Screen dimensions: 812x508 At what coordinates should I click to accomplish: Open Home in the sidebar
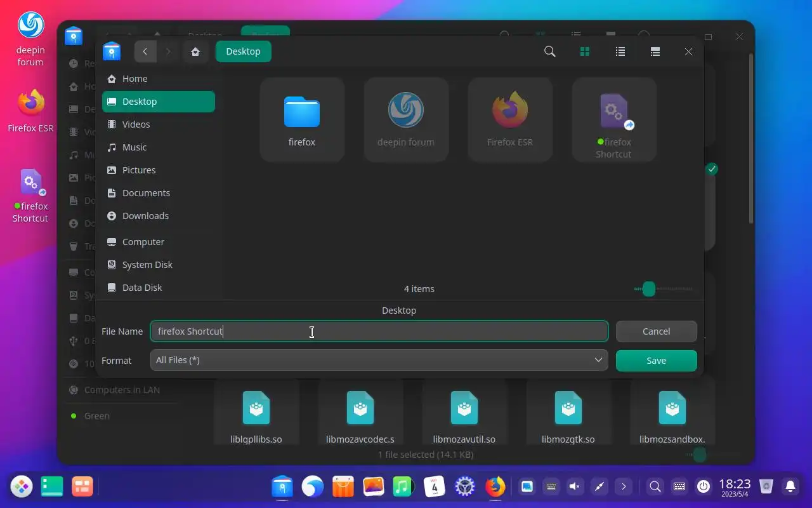159,79
